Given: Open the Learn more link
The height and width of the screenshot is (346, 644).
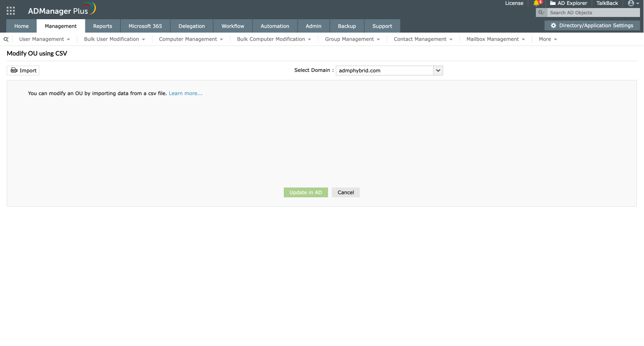Looking at the screenshot, I should coord(185,93).
